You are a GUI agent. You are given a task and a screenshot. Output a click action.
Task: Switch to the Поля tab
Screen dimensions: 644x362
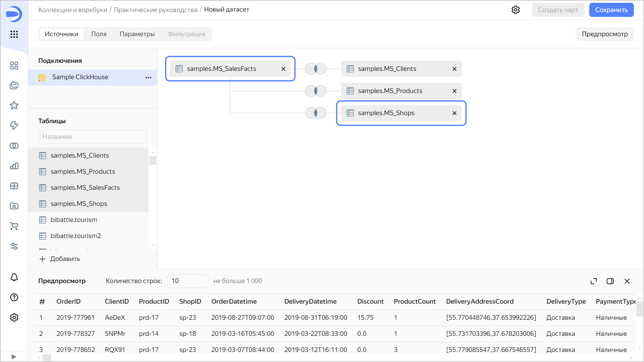99,34
